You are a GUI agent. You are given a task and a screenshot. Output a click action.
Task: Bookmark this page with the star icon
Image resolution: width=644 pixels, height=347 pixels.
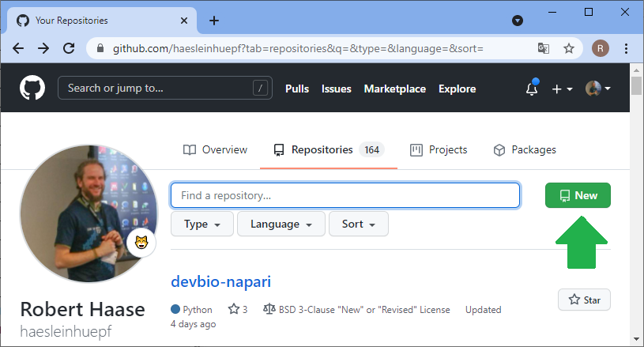click(x=569, y=48)
